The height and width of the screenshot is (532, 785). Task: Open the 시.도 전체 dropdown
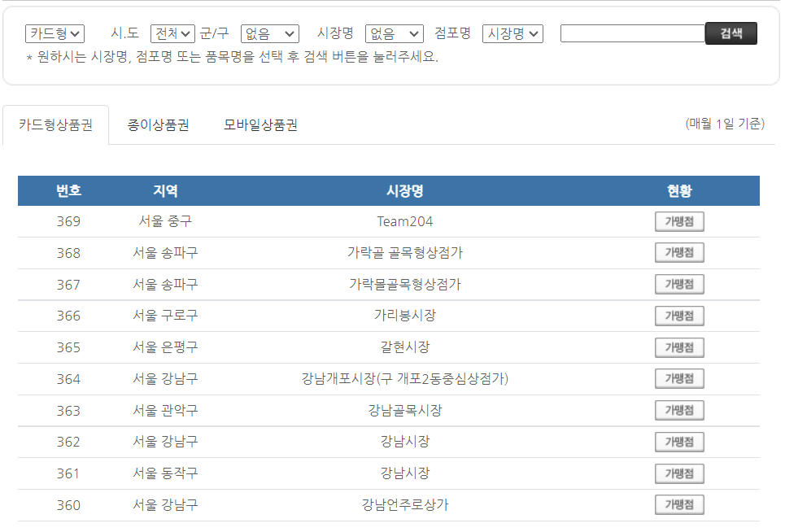coord(172,33)
